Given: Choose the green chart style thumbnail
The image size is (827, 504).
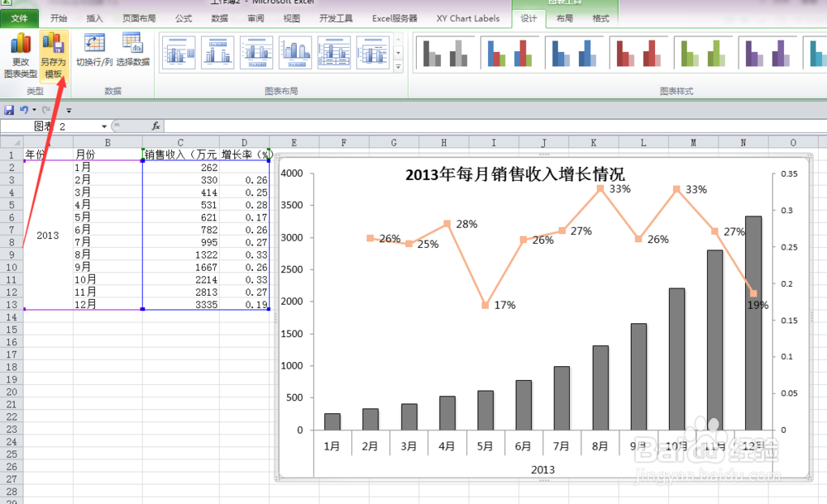Looking at the screenshot, I should point(701,53).
